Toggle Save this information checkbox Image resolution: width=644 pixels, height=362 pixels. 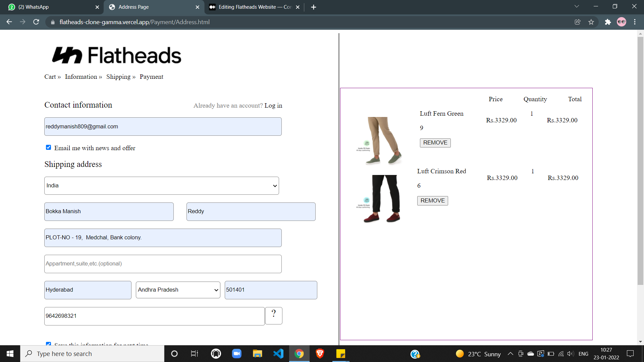[x=49, y=344]
